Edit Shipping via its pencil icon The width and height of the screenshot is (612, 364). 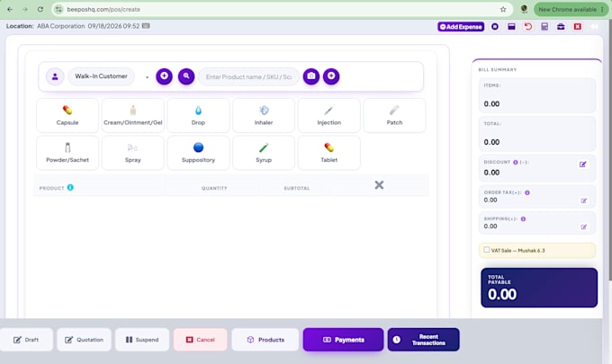pyautogui.click(x=583, y=226)
